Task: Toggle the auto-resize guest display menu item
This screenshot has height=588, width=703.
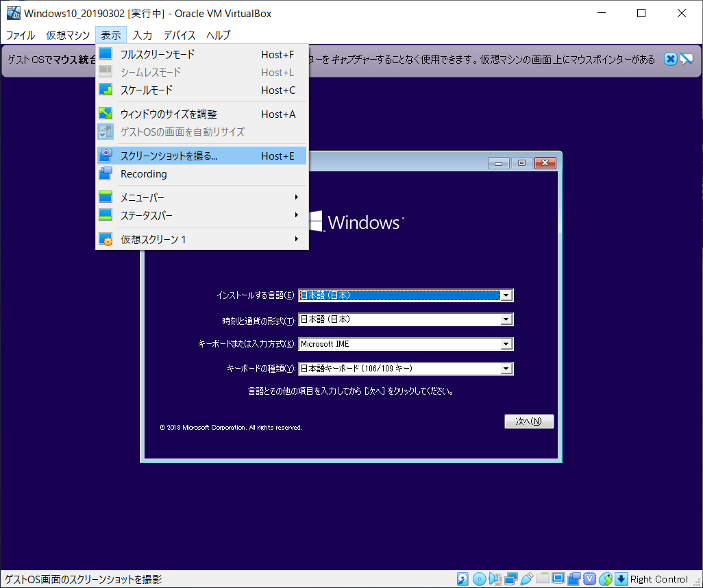Action: [201, 132]
